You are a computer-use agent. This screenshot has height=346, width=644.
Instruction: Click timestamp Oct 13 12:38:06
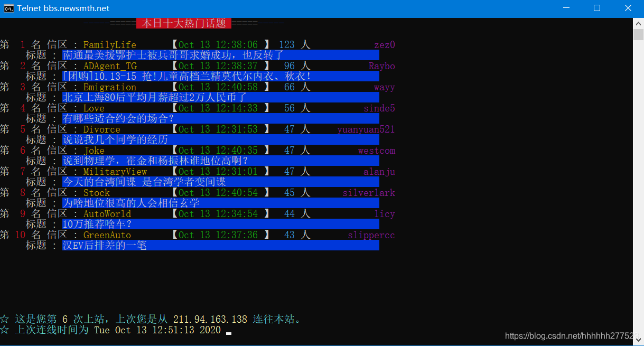tap(218, 45)
